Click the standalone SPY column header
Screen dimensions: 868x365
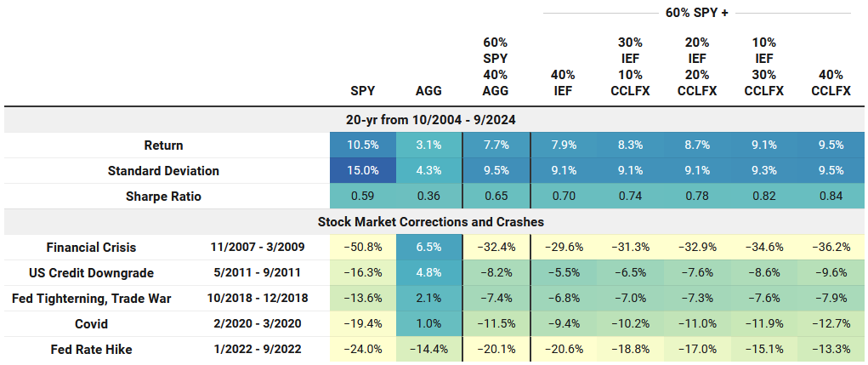pos(363,90)
